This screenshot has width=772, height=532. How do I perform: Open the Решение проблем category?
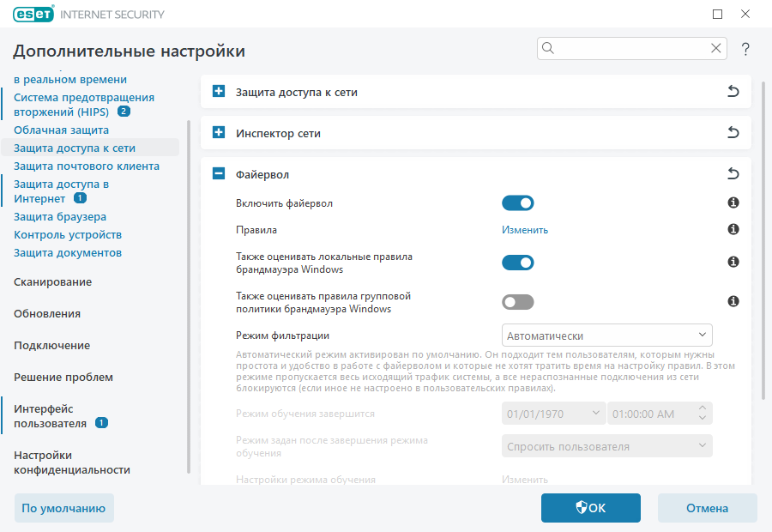click(x=63, y=378)
